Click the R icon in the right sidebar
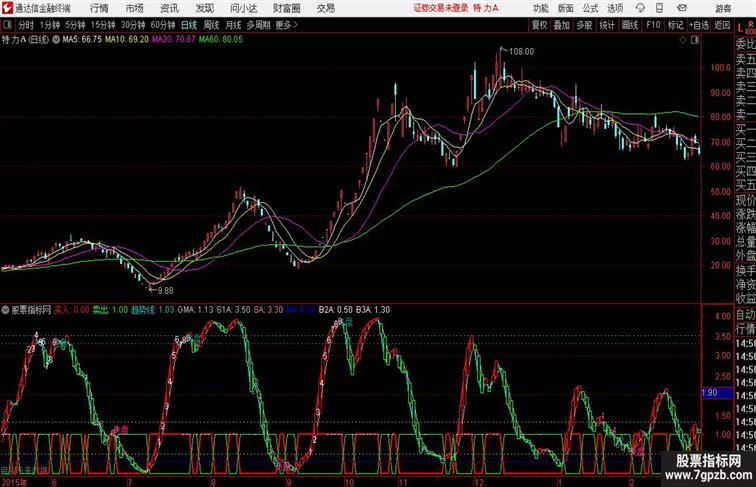This screenshot has height=487, width=756. [751, 24]
